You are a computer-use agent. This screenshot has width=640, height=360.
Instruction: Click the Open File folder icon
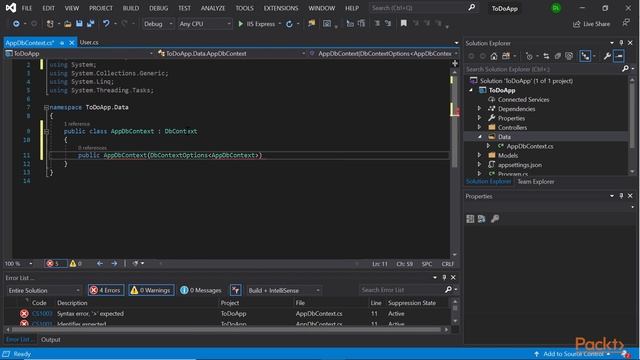68,24
